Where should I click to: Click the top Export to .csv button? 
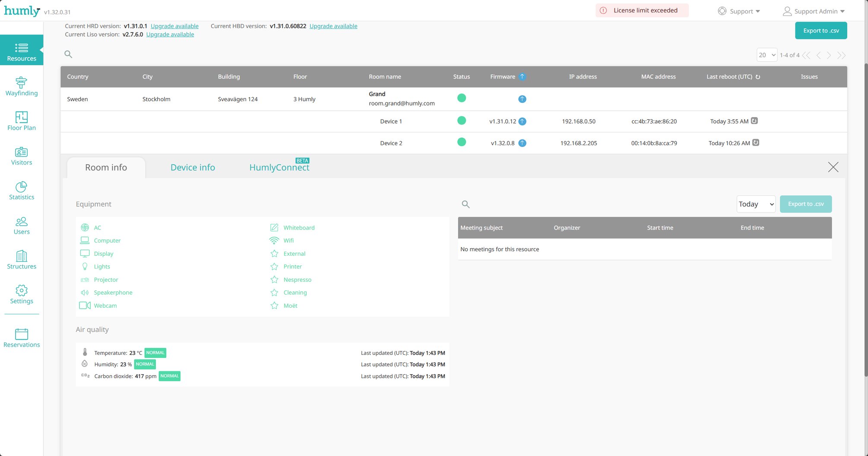821,31
